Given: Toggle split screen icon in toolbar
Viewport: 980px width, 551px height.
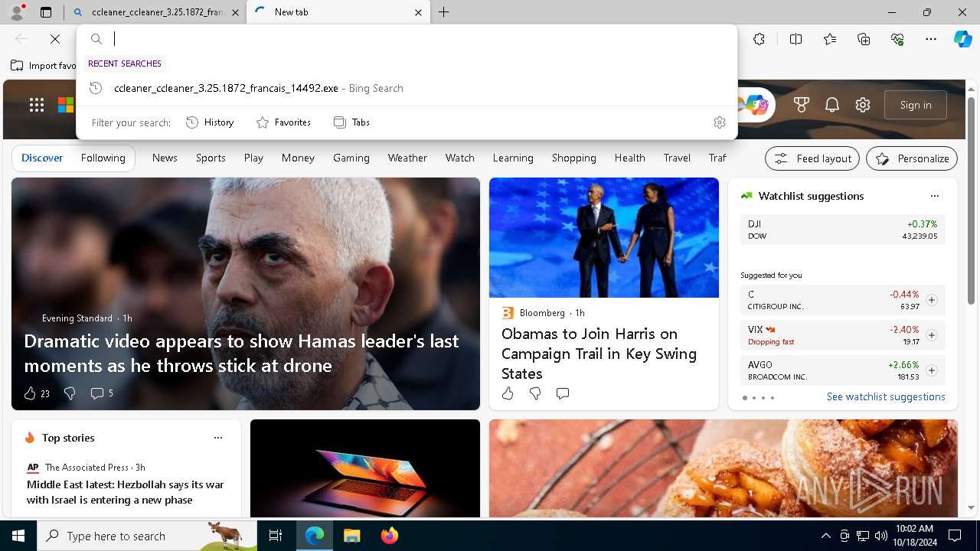Looking at the screenshot, I should point(795,39).
